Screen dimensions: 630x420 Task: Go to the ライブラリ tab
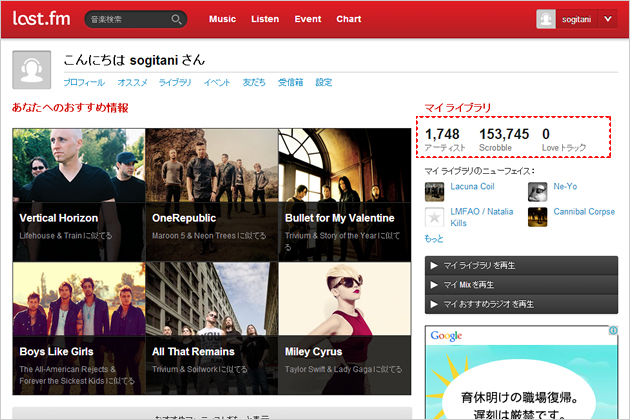point(175,82)
